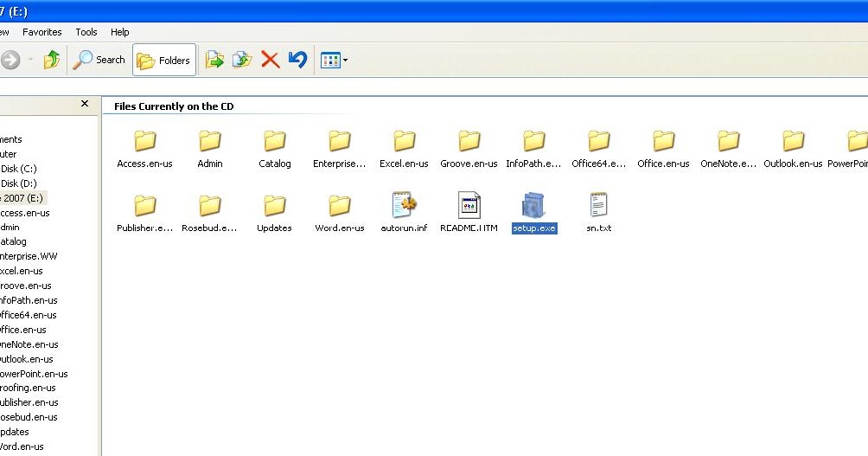Open the Help menu
The image size is (868, 456).
tap(119, 32)
